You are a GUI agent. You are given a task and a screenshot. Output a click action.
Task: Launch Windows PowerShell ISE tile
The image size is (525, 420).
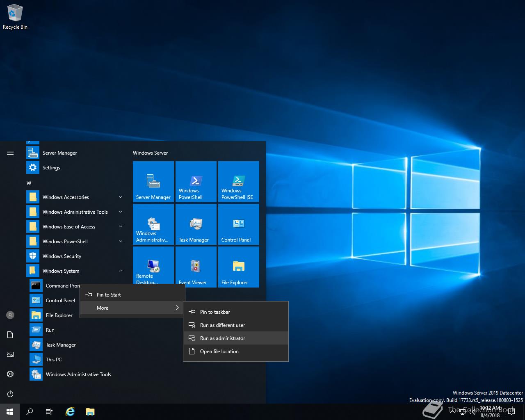(x=239, y=182)
